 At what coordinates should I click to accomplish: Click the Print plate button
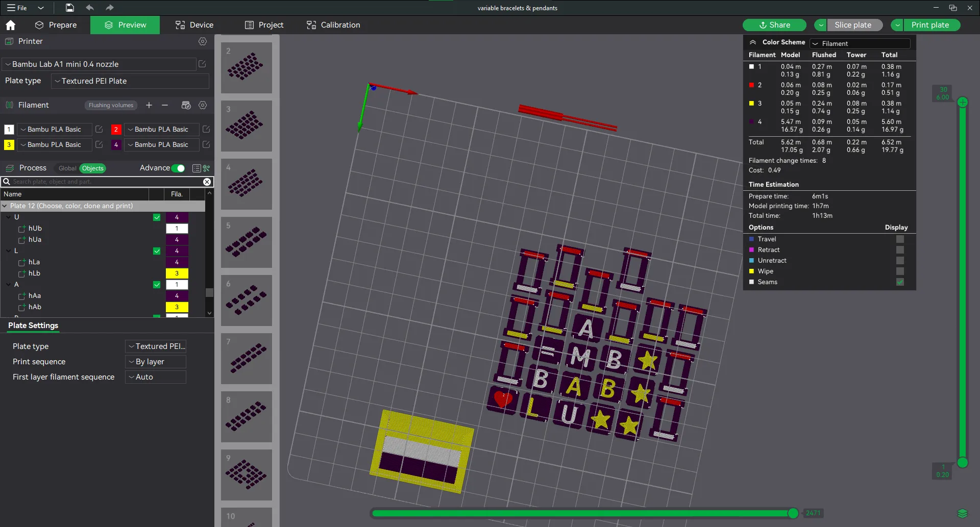coord(932,25)
